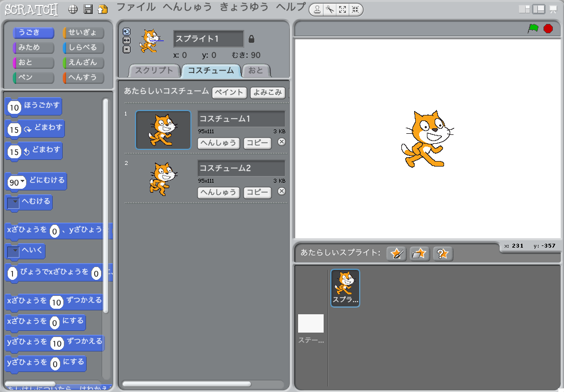Click the スプライト1 name field
Image resolution: width=564 pixels, height=392 pixels.
[209, 39]
